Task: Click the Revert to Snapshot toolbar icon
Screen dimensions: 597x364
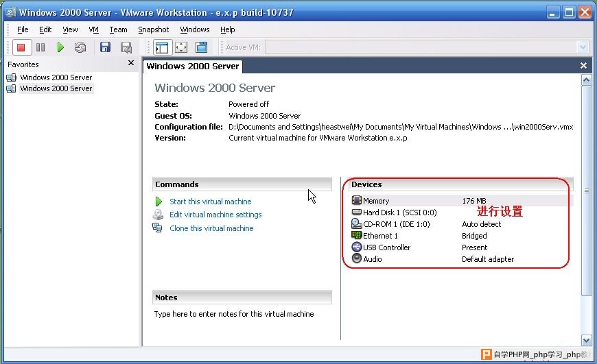Action: point(126,47)
